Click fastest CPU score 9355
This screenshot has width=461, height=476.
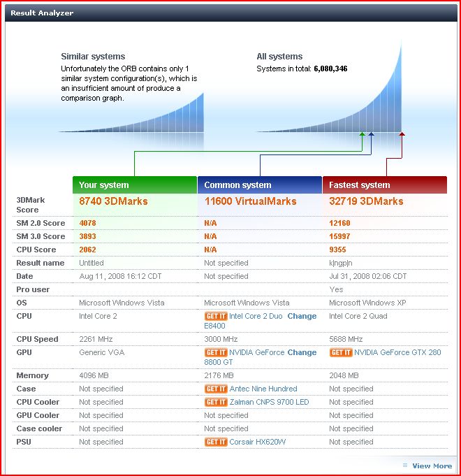click(x=337, y=250)
